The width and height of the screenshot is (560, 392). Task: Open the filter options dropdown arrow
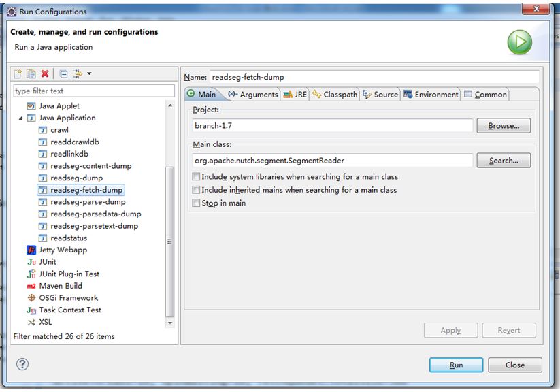point(89,73)
